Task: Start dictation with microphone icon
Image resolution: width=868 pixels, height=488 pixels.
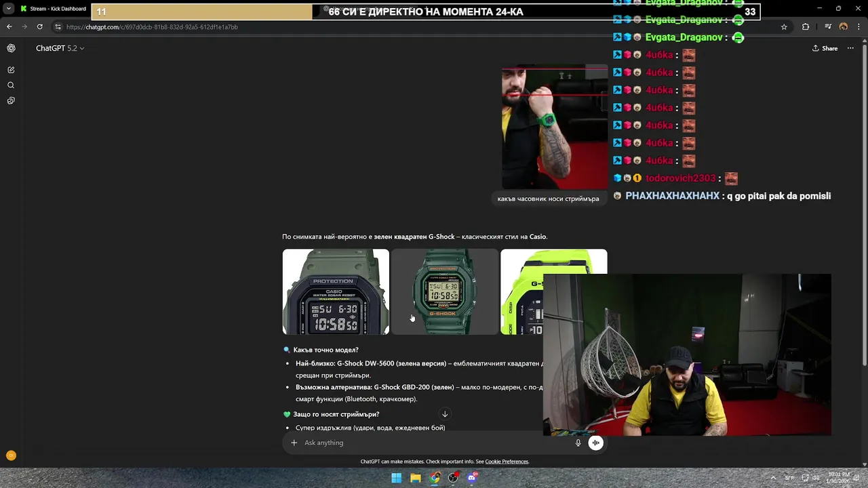Action: pyautogui.click(x=578, y=443)
